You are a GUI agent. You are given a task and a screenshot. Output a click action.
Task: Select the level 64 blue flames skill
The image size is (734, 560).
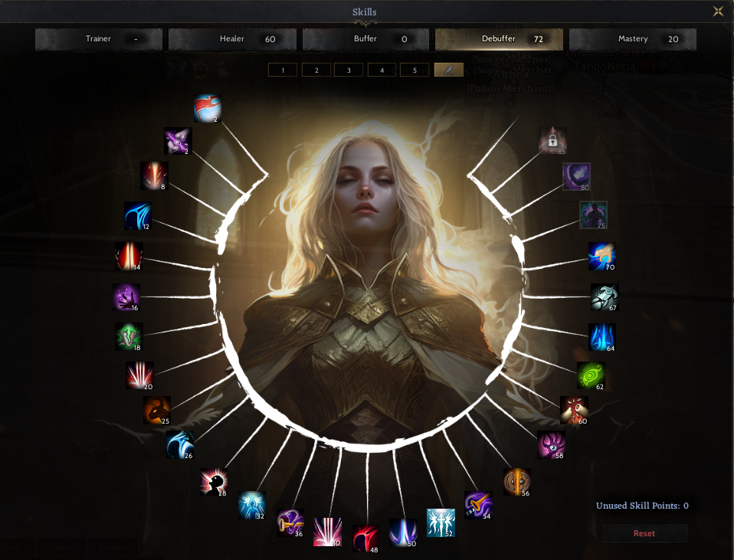click(x=602, y=337)
